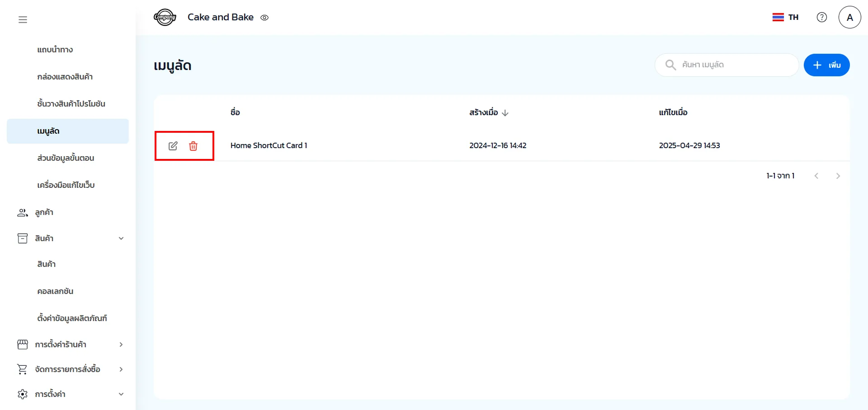Click the blue เพิ่ม add button

pos(826,65)
